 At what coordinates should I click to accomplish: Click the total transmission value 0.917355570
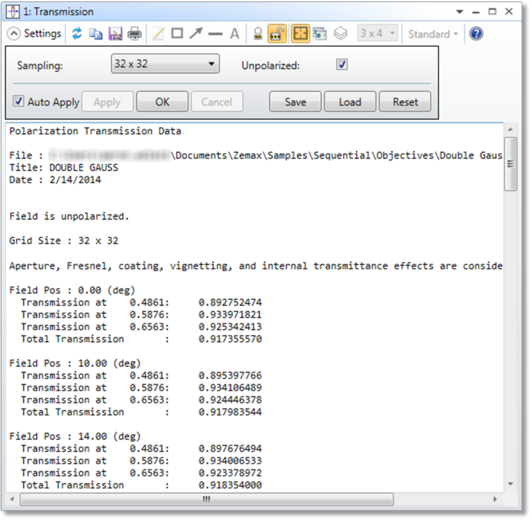pyautogui.click(x=230, y=339)
